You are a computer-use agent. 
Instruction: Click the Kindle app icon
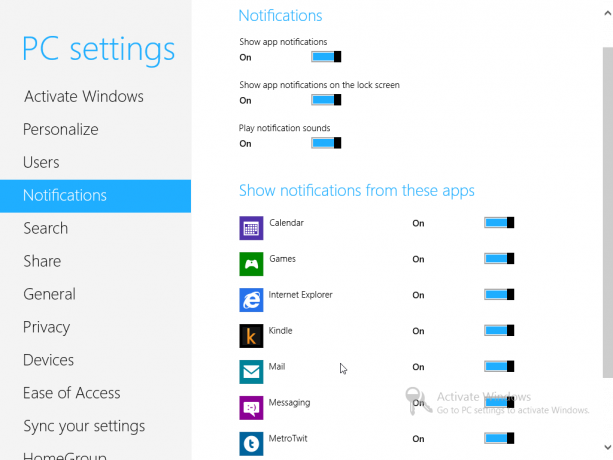[x=251, y=336]
